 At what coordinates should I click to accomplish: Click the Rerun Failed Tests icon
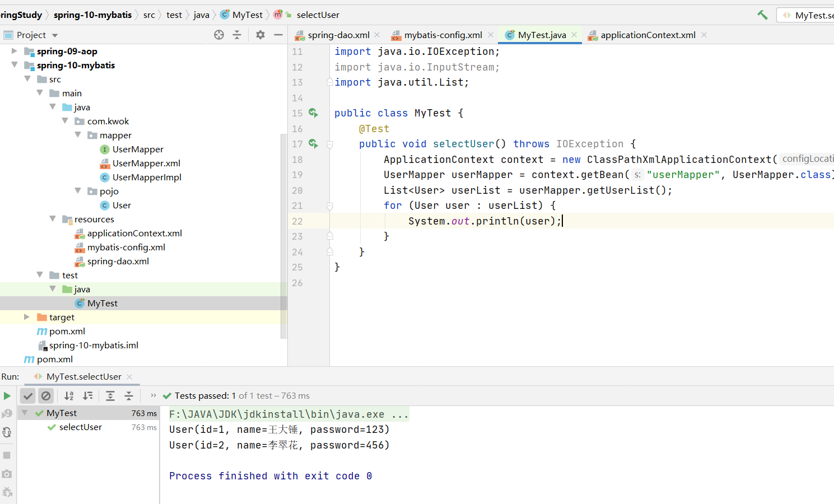7,414
